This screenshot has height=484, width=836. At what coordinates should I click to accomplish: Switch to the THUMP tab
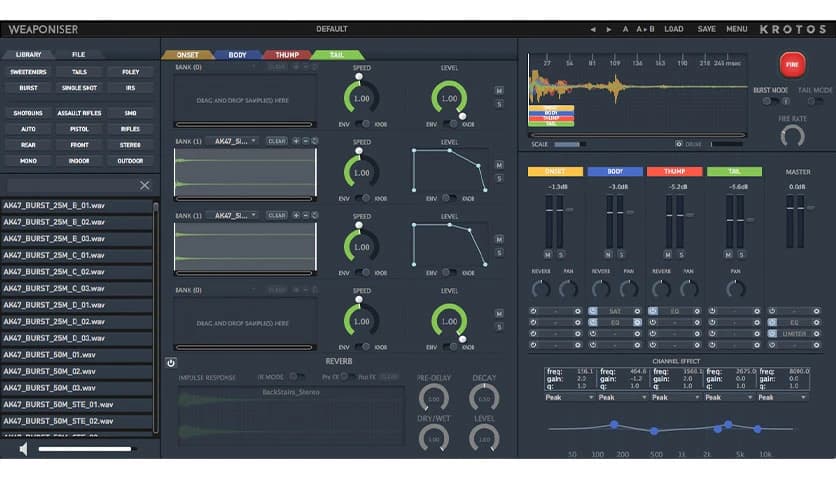point(287,55)
